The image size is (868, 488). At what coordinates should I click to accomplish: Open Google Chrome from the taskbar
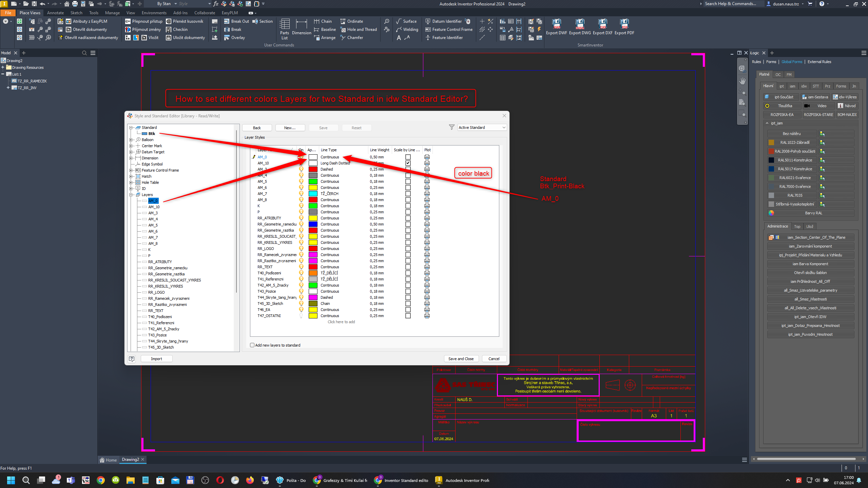click(x=101, y=480)
